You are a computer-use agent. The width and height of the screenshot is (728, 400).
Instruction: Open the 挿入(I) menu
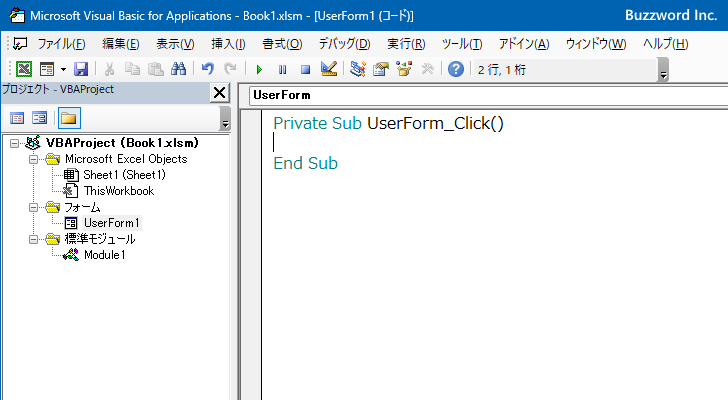pos(228,44)
